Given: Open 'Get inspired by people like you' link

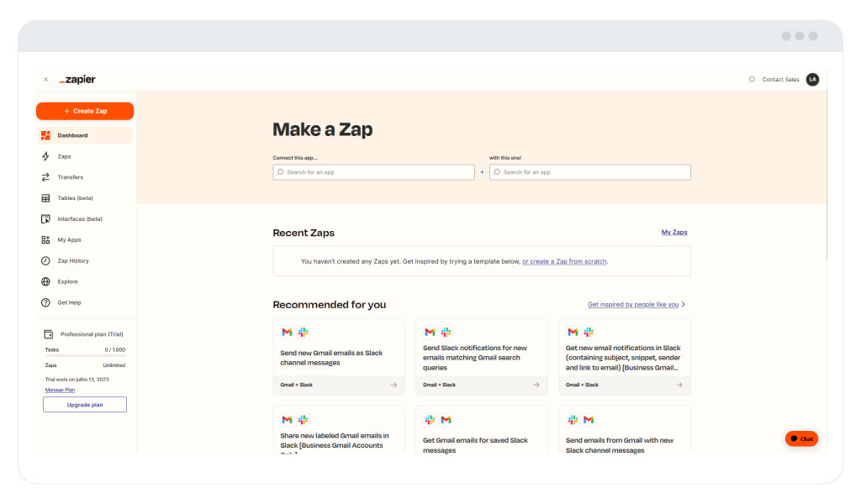Looking at the screenshot, I should point(633,304).
